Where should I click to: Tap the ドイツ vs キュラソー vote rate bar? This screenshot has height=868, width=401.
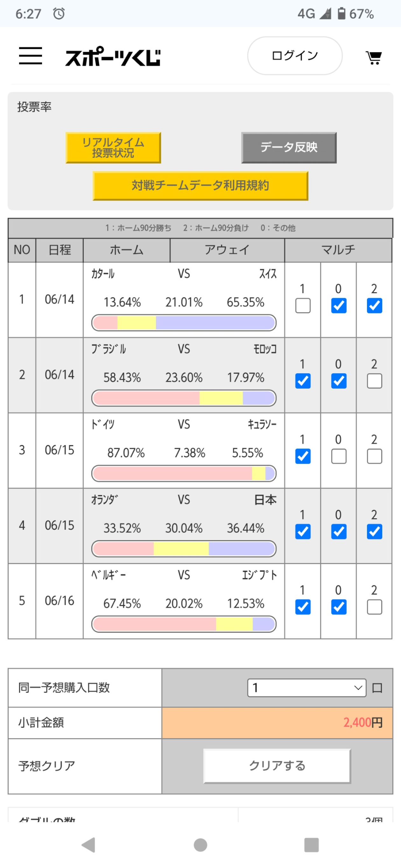(x=184, y=473)
